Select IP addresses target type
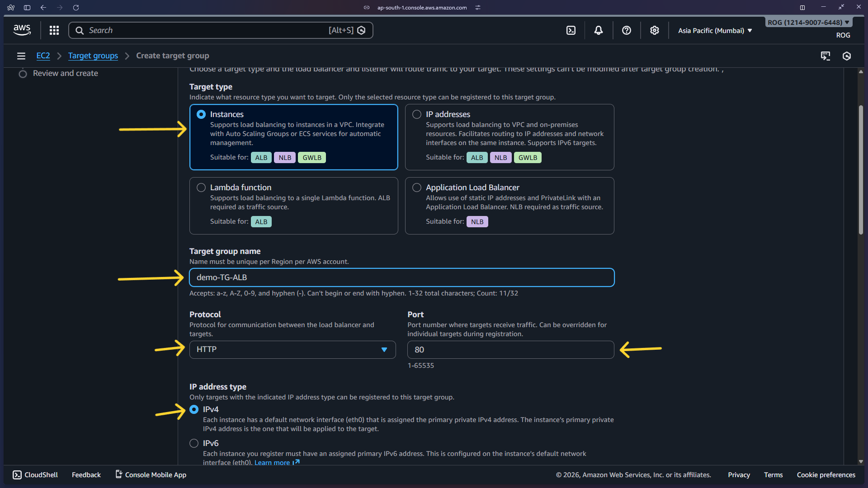 tap(416, 114)
